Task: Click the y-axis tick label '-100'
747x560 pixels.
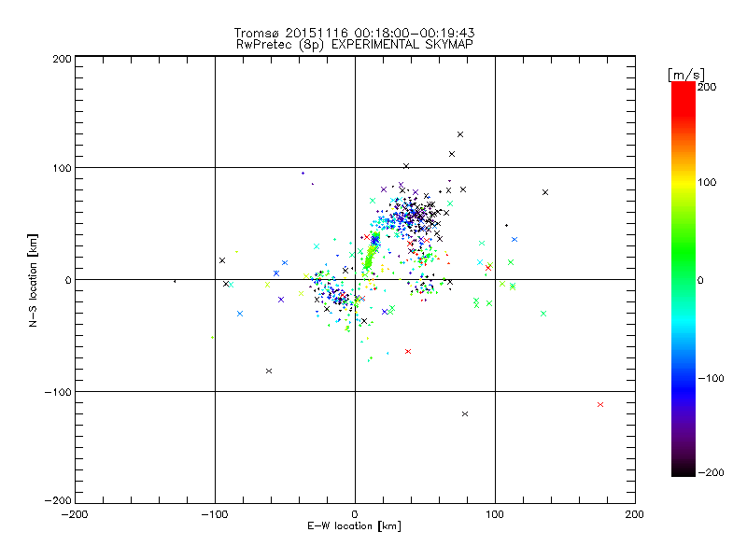Action: 58,392
